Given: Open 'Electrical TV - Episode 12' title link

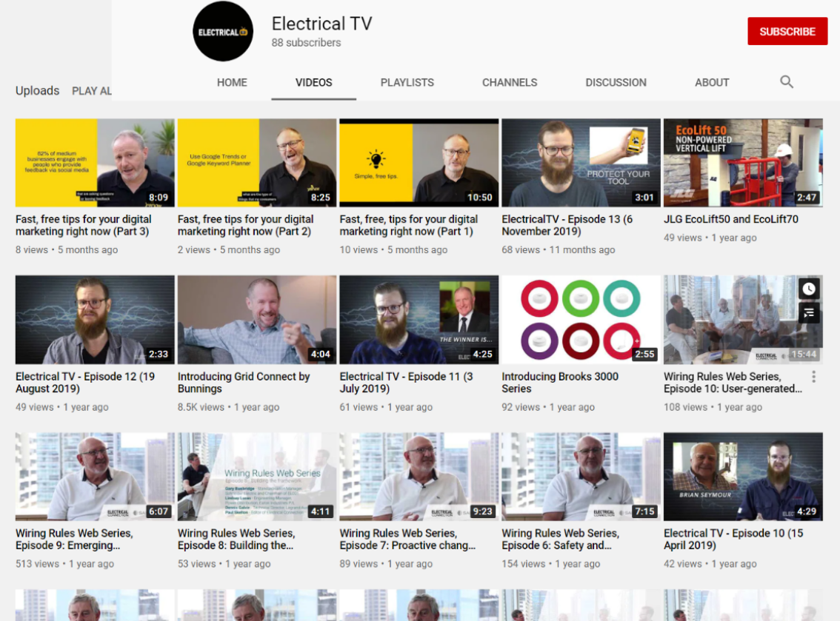Looking at the screenshot, I should (x=85, y=382).
